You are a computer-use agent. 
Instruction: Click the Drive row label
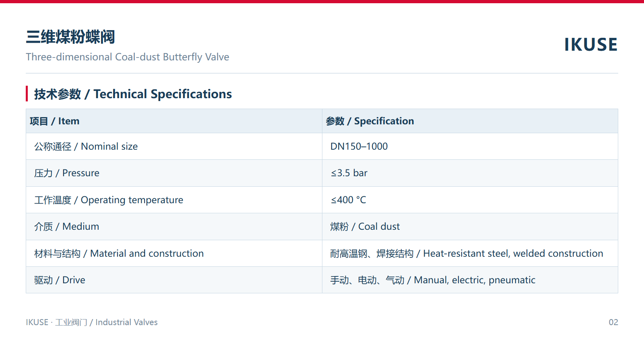point(60,280)
